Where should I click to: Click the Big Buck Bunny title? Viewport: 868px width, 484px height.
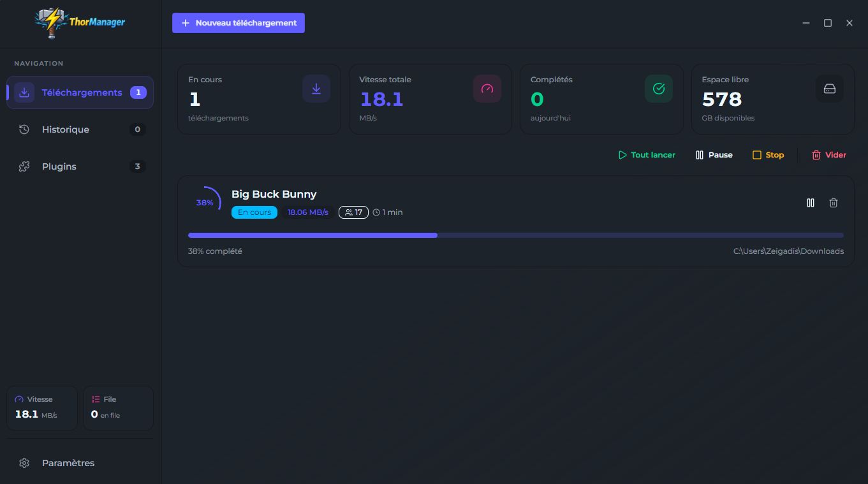(274, 194)
